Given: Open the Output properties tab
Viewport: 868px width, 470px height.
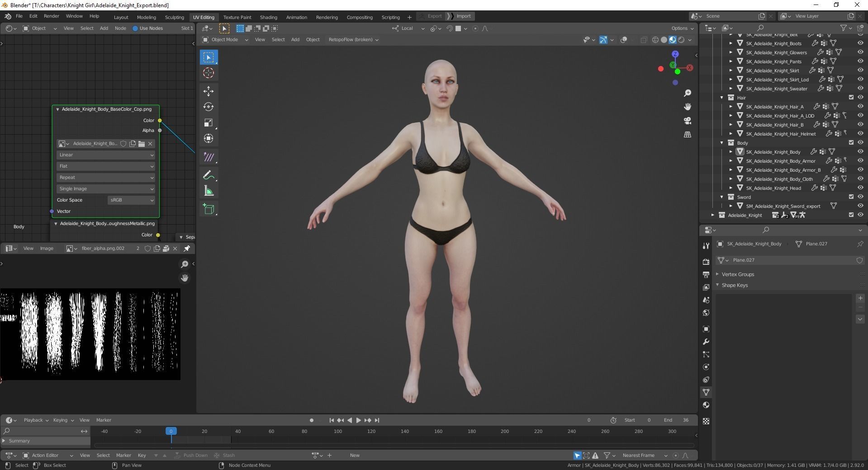Looking at the screenshot, I should pyautogui.click(x=706, y=274).
